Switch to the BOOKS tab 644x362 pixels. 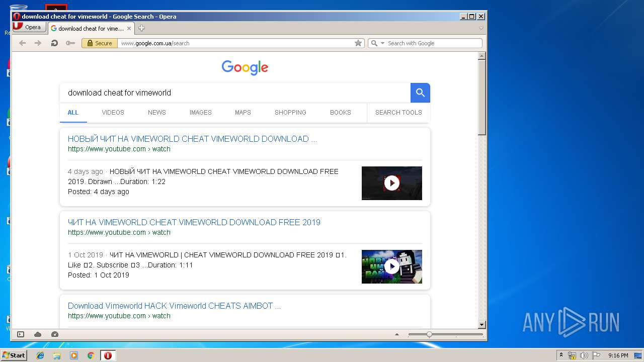pyautogui.click(x=341, y=113)
